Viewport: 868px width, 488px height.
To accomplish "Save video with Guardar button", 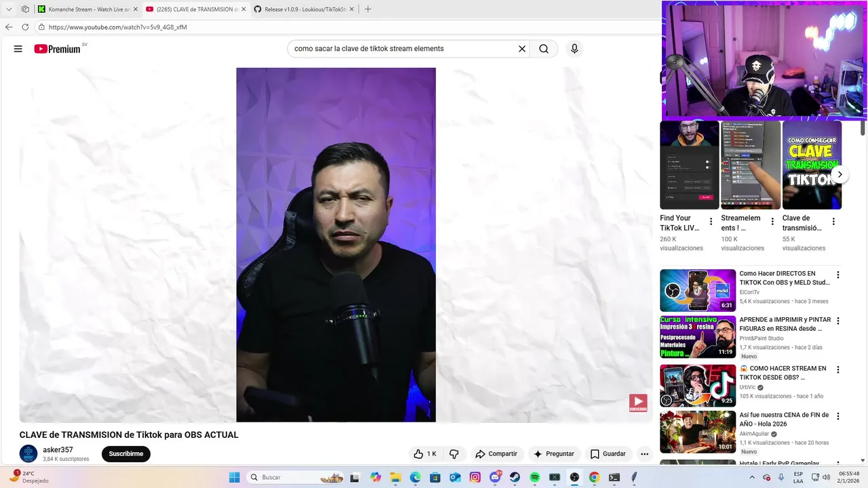I will coord(608,454).
